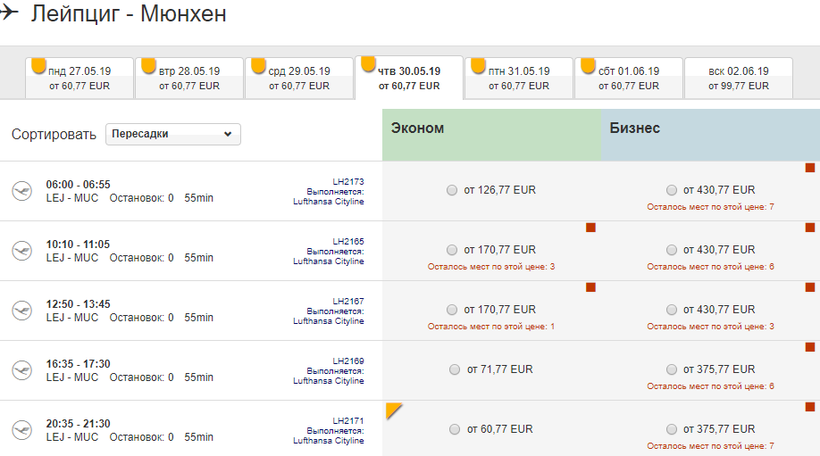The height and width of the screenshot is (456, 820).
Task: Open flight number LH2169 link
Action: pyautogui.click(x=347, y=361)
